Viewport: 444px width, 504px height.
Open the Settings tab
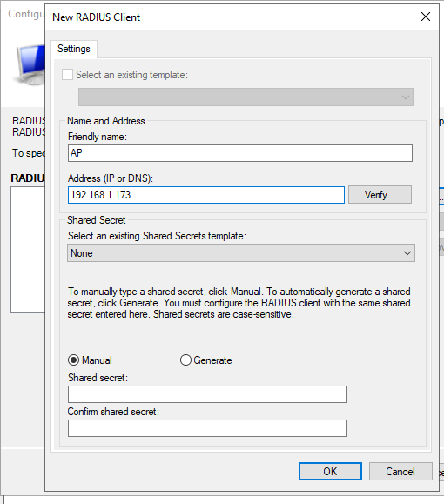click(74, 49)
